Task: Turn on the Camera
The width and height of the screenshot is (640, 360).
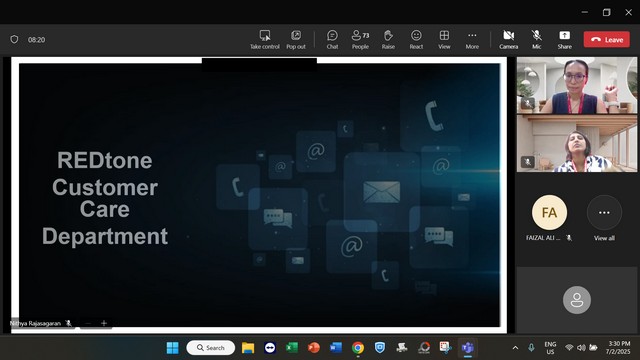Action: click(x=509, y=40)
